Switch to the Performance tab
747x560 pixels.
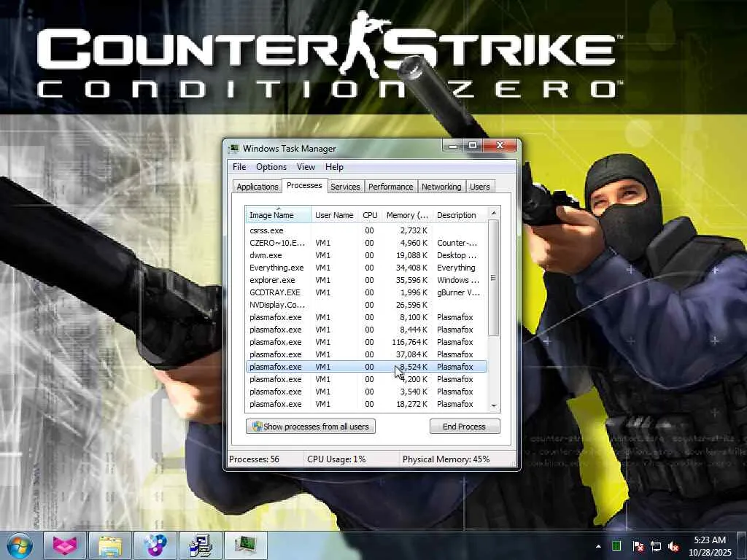tap(391, 187)
